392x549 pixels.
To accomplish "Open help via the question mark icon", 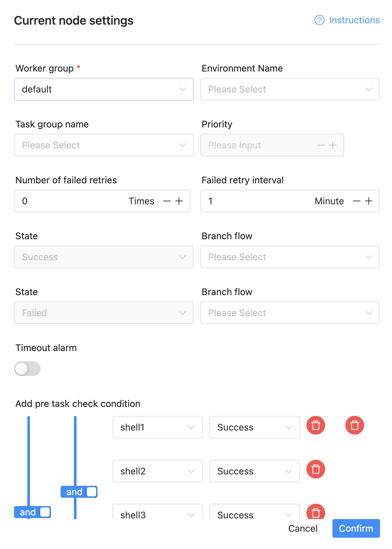I will [x=319, y=20].
